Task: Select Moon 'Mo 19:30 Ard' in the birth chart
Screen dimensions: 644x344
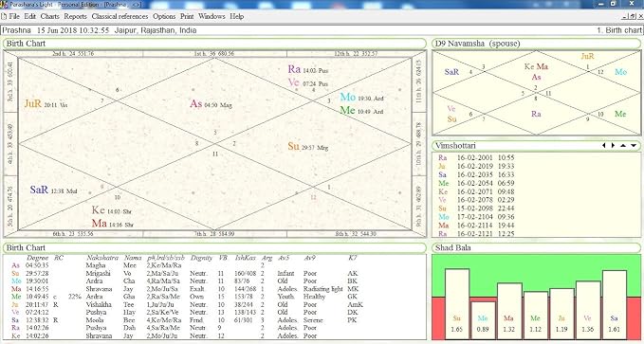Action: 361,98
